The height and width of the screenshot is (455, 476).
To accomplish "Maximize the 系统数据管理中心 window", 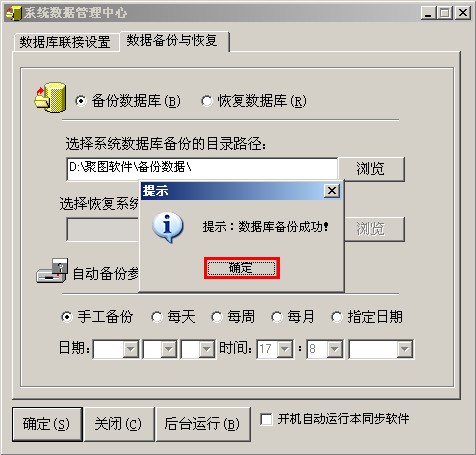I will [x=445, y=13].
